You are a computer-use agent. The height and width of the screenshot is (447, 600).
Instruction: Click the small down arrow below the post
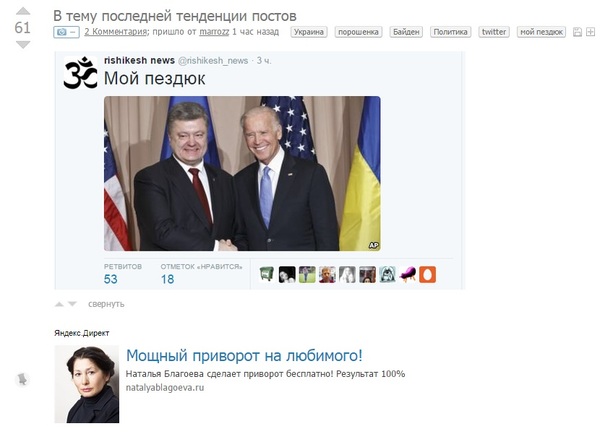[x=72, y=304]
